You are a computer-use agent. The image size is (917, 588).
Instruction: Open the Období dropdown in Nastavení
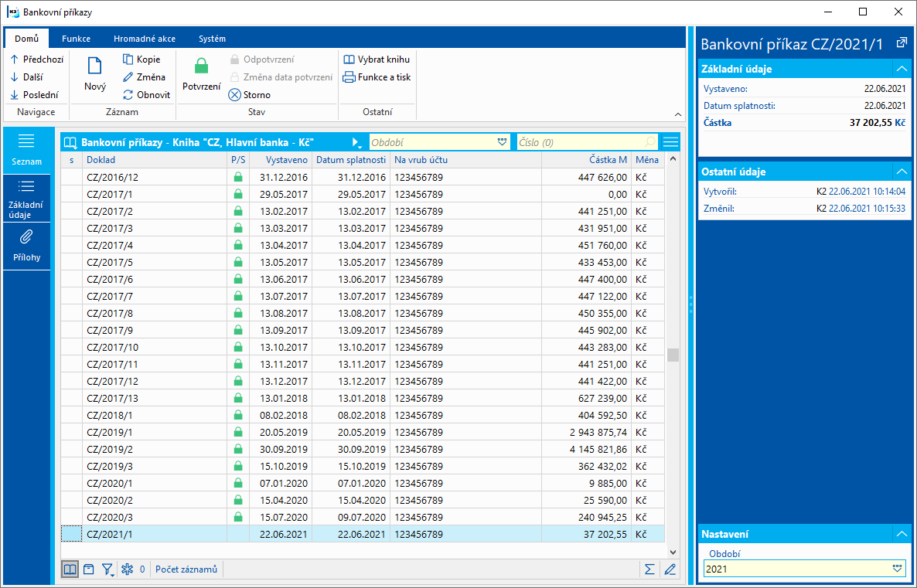click(897, 568)
